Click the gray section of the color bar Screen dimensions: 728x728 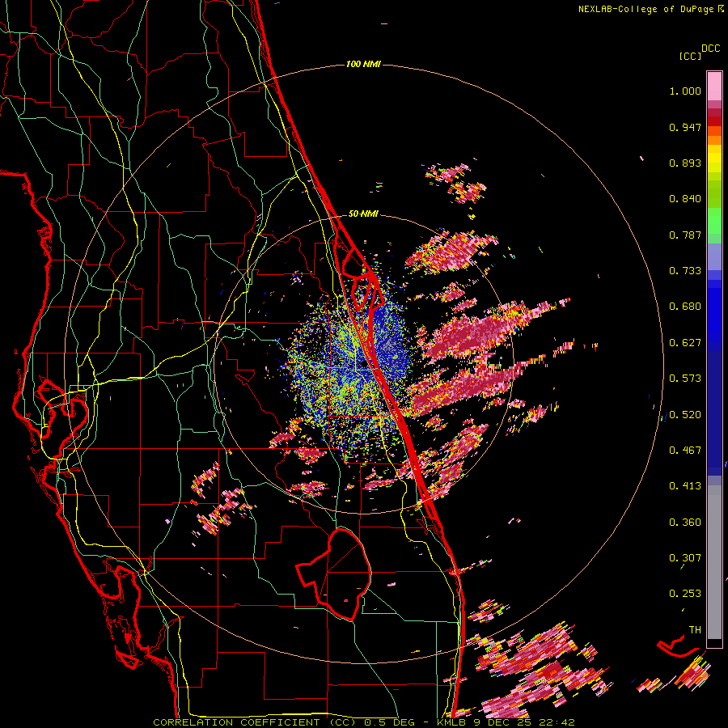coord(714,562)
